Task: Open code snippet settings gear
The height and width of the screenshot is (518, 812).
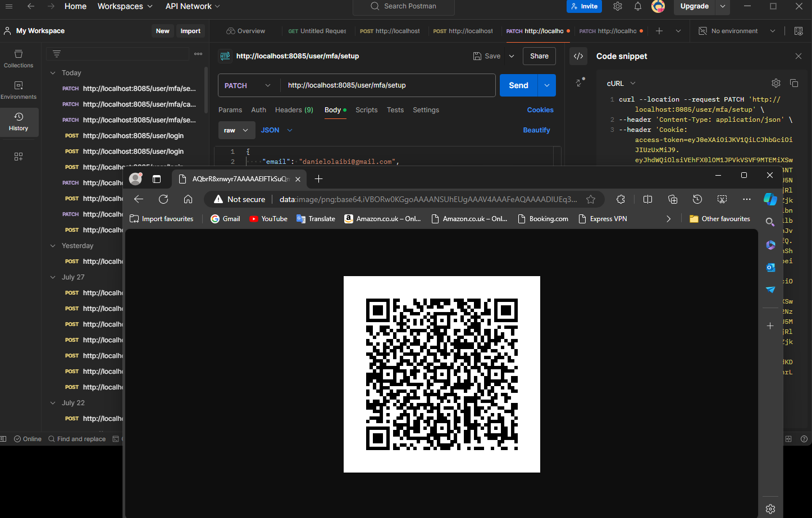Action: [776, 83]
